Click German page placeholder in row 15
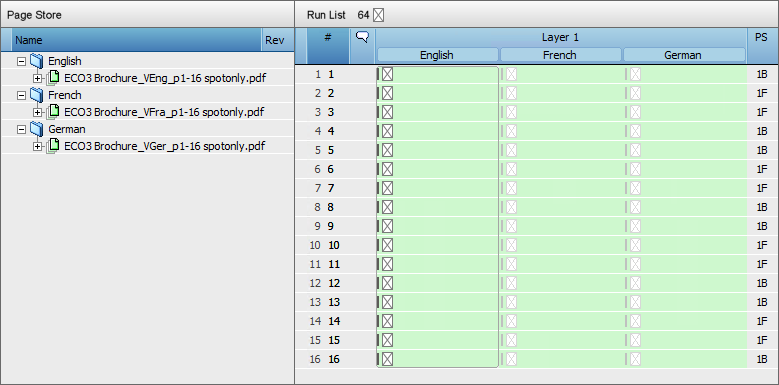Viewport: 779px width, 385px height. point(635,340)
